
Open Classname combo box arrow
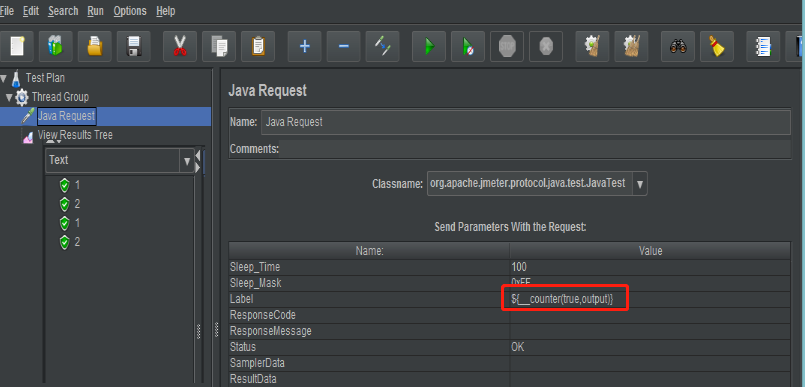point(640,184)
